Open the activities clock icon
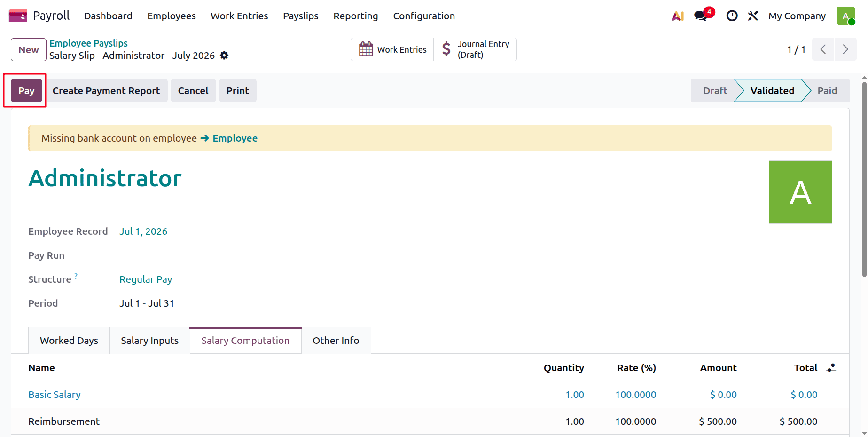The width and height of the screenshot is (868, 437). 732,16
